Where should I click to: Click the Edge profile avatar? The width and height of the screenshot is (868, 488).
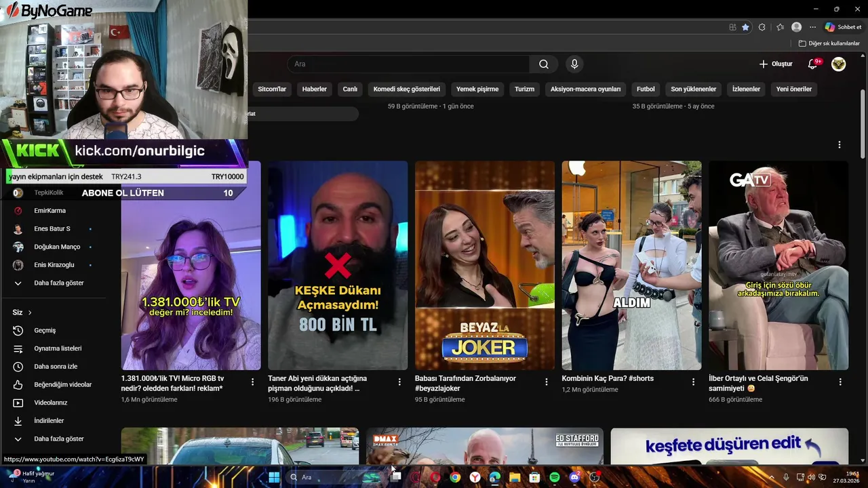click(797, 27)
